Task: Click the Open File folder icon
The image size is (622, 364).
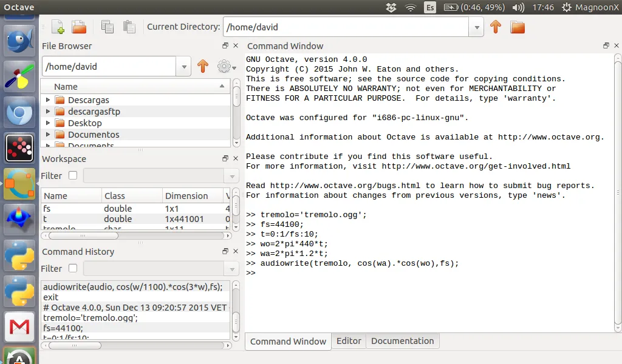Action: tap(79, 27)
